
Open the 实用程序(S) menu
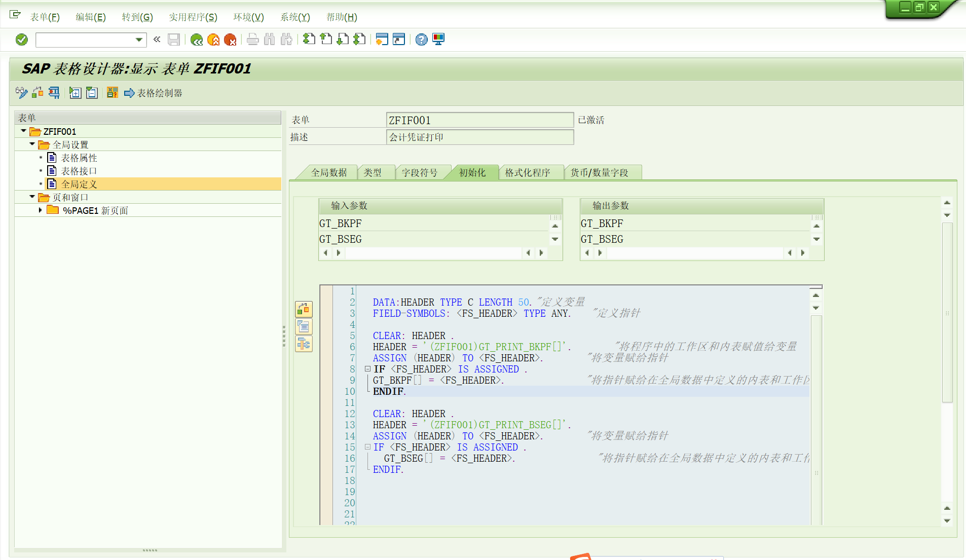click(193, 17)
